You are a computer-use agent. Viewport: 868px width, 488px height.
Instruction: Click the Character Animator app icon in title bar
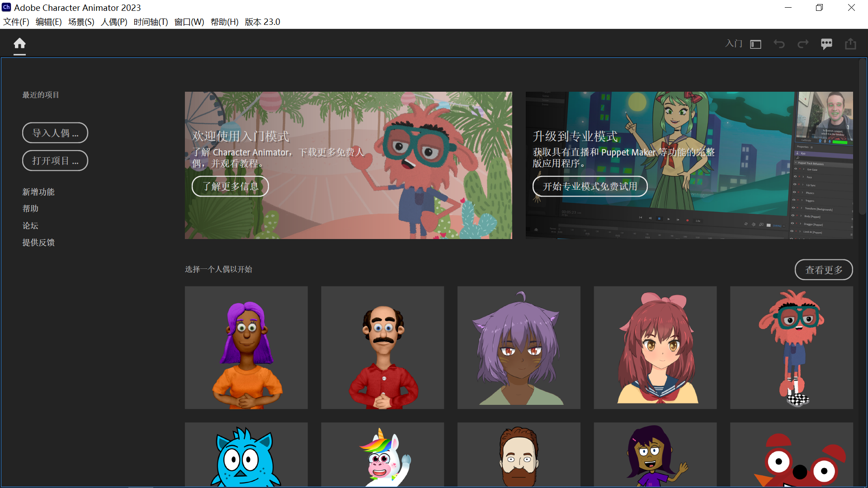coord(6,7)
